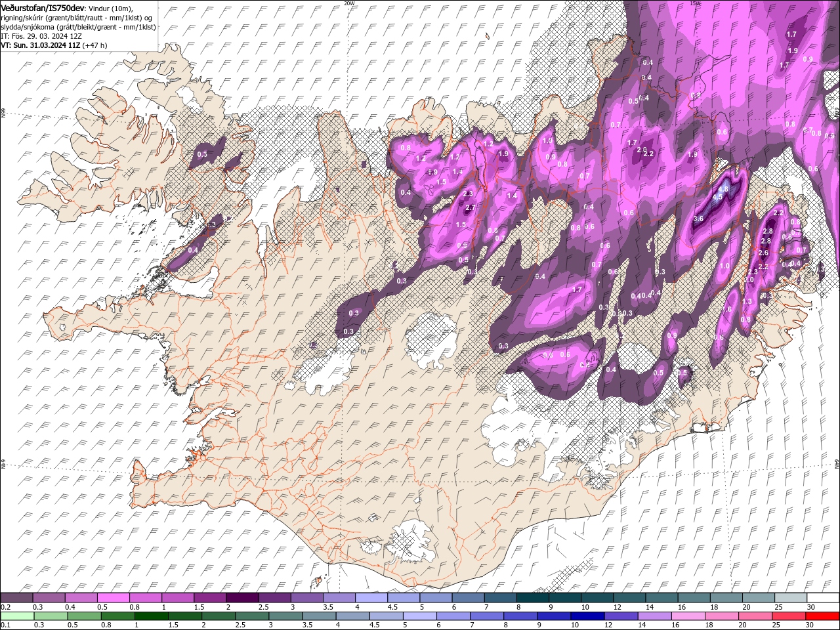Click the 2.7 snowfall value on the map
This screenshot has width=840, height=630.
click(470, 207)
